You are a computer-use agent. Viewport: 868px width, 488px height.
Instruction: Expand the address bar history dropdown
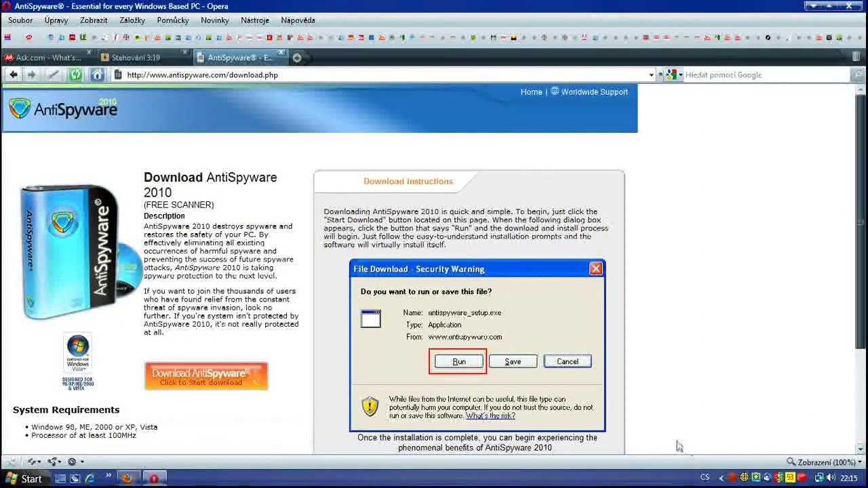click(651, 75)
